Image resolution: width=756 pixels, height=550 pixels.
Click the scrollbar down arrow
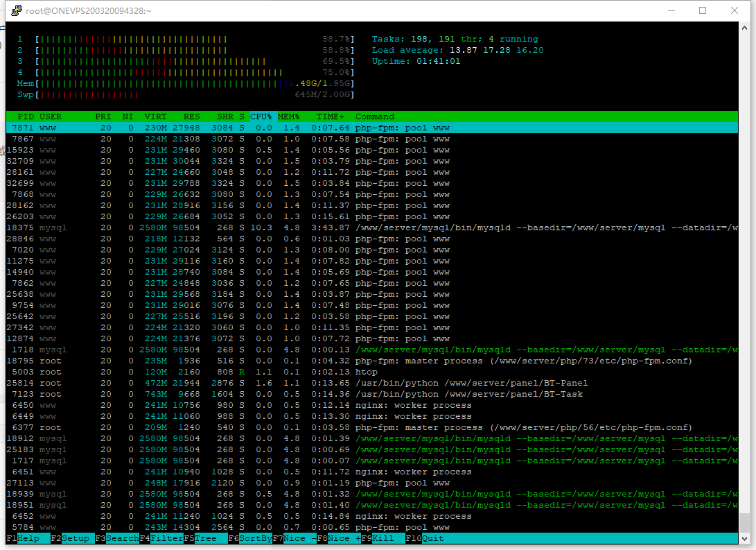745,538
